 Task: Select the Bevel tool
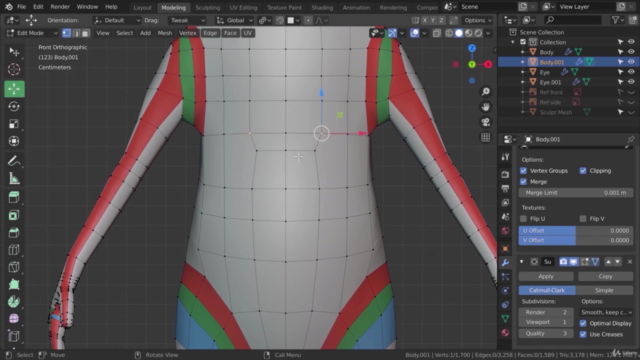tap(14, 232)
